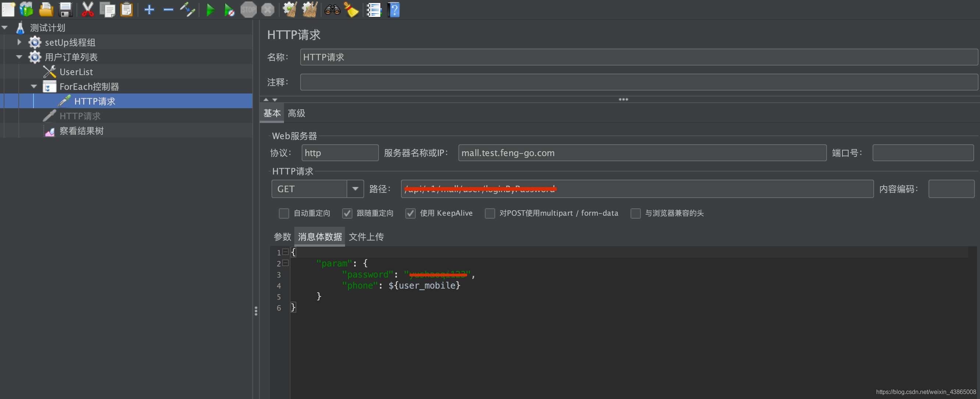Toggle enable/disable of selected element

coord(188,10)
